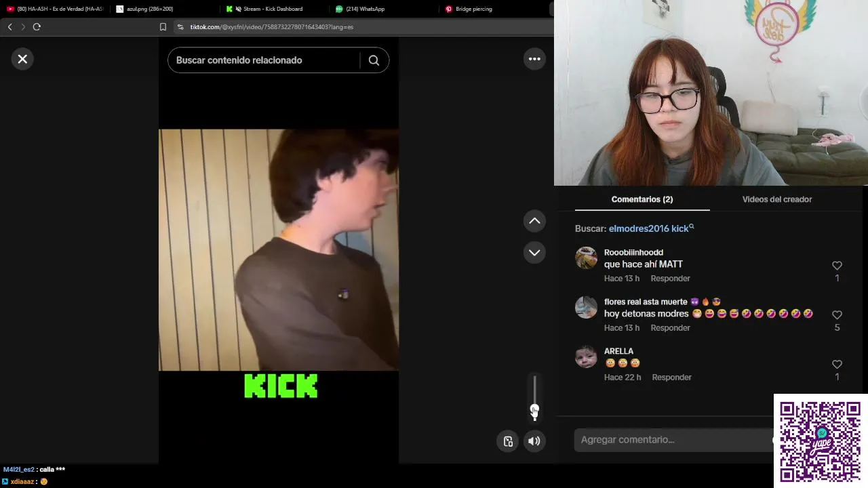Go to previous video with up chevron
The height and width of the screenshot is (488, 868).
tap(534, 221)
